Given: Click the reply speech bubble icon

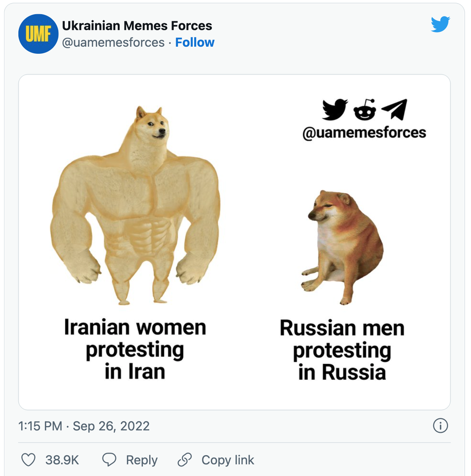Looking at the screenshot, I should click(x=109, y=460).
